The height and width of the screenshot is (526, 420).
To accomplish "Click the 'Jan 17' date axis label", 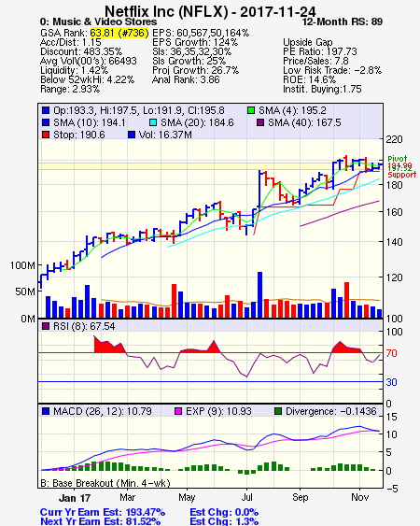I will click(x=75, y=498).
